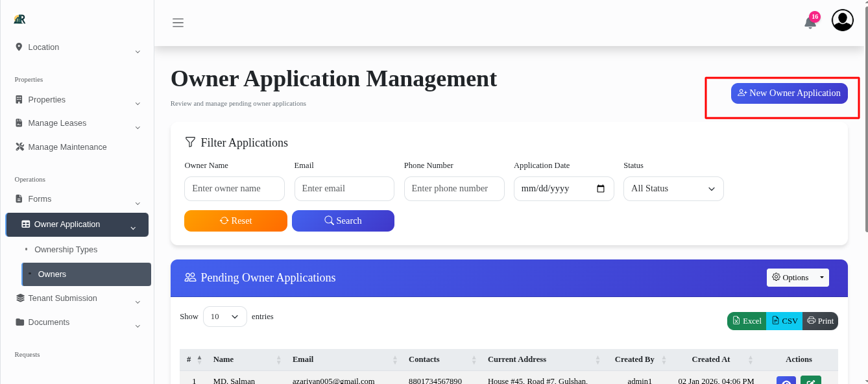
Task: View details of MD. Salman's application
Action: tap(786, 381)
